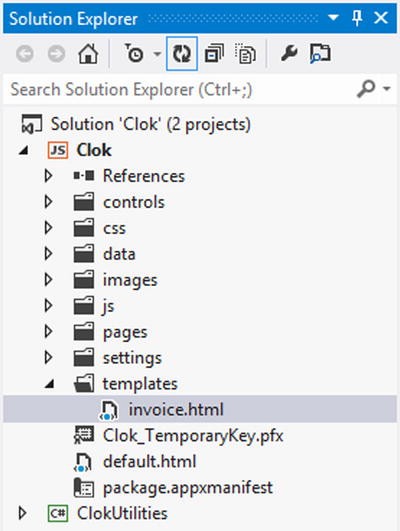Open search options dropdown beside magnifier
Viewport: 400px width, 531px height.
[x=386, y=89]
